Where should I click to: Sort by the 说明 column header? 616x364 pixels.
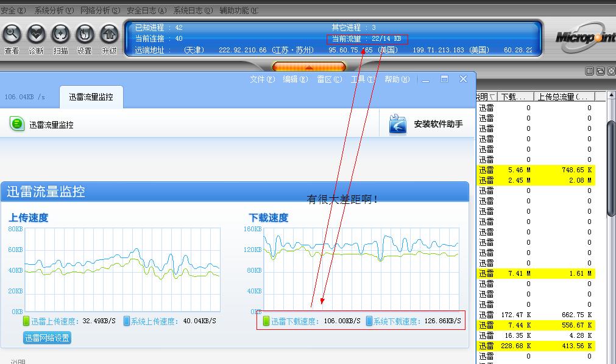[x=486, y=97]
